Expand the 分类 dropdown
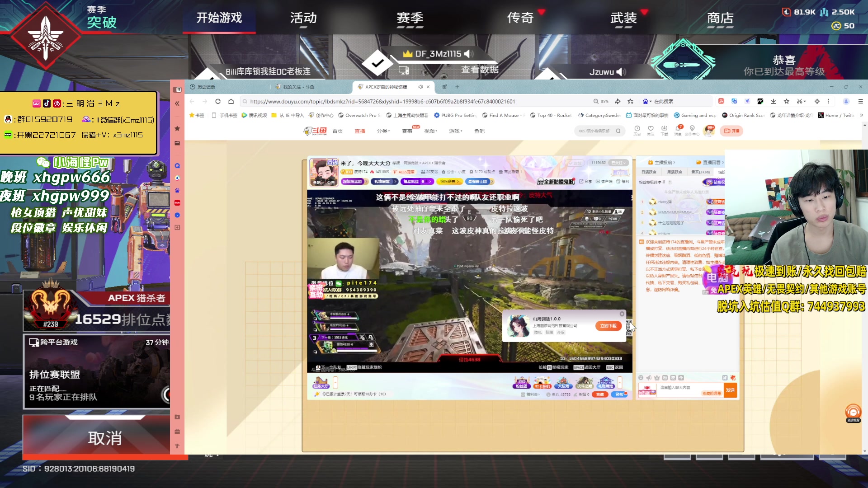This screenshot has height=488, width=868. pos(383,131)
